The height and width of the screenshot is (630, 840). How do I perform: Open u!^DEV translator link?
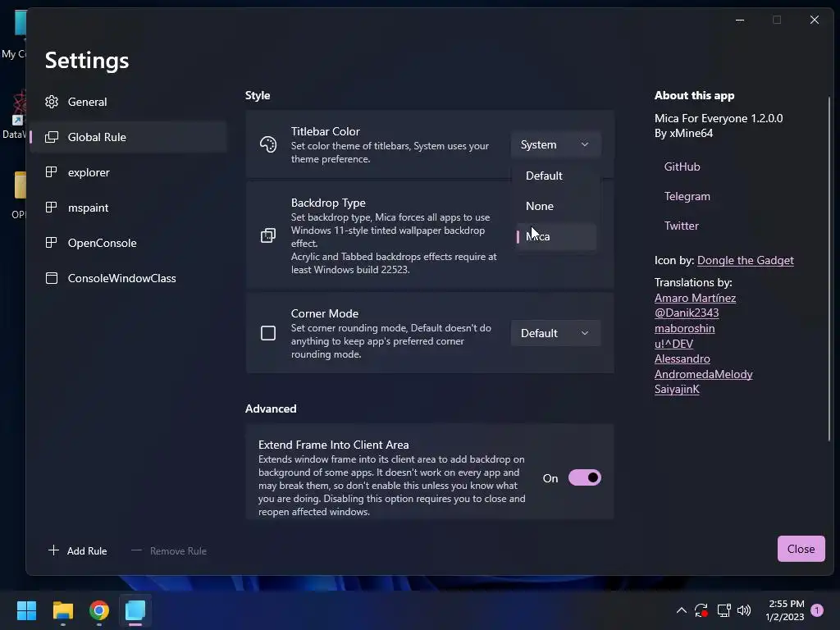(673, 344)
